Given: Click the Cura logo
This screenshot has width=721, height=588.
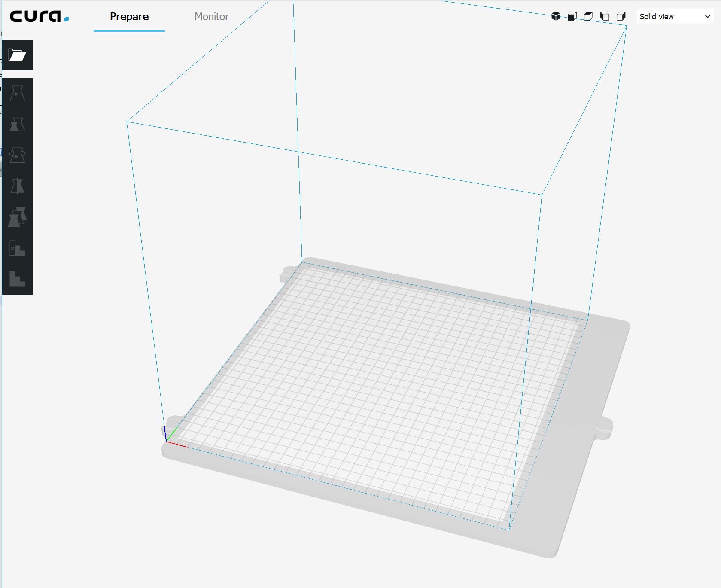Looking at the screenshot, I should click(40, 16).
